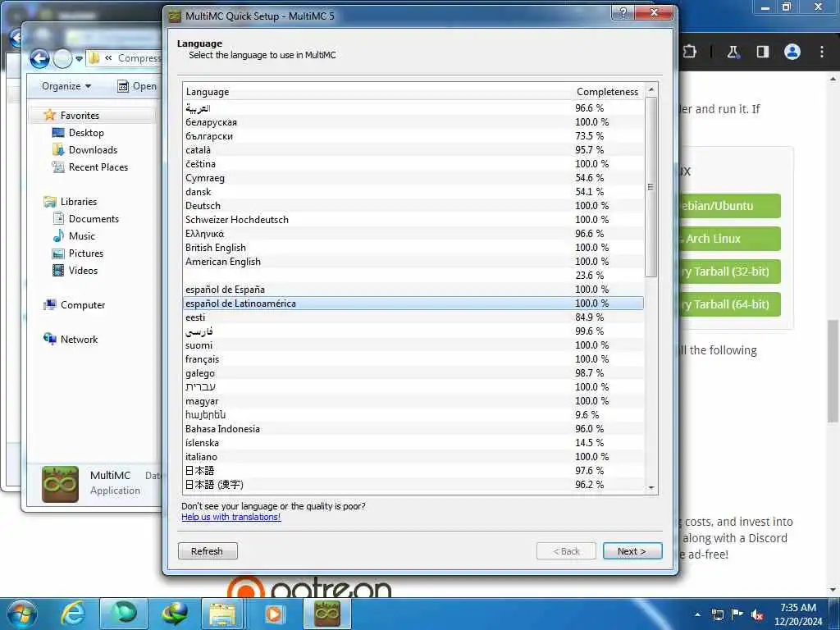
Task: Click the Explorer back arrow button
Action: pos(39,58)
